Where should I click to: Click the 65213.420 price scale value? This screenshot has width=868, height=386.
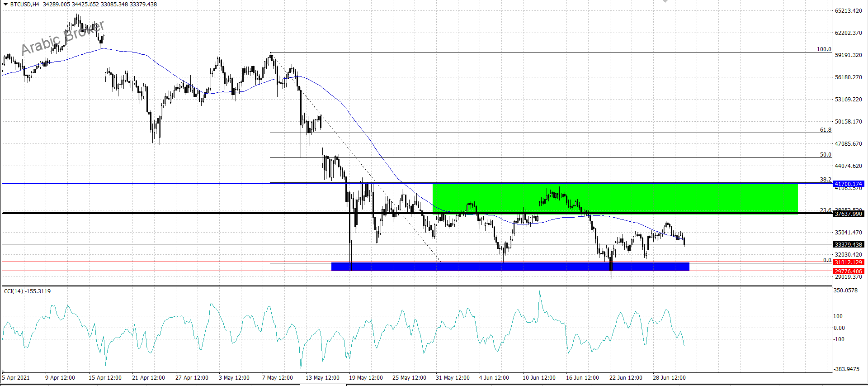click(x=848, y=11)
